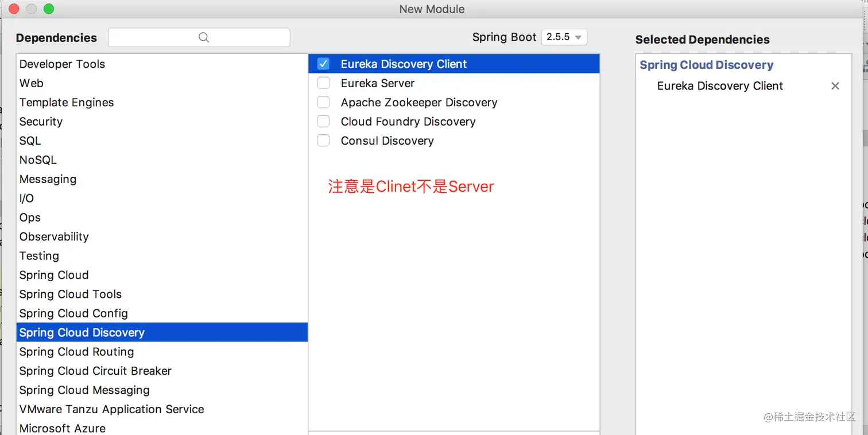868x435 pixels.
Task: Enable the Eureka Server checkbox
Action: click(323, 83)
